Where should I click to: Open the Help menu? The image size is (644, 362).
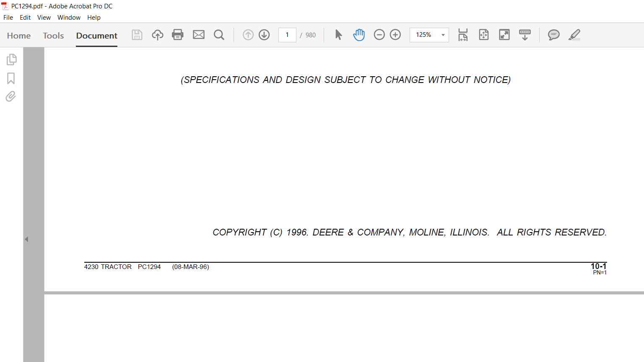94,18
